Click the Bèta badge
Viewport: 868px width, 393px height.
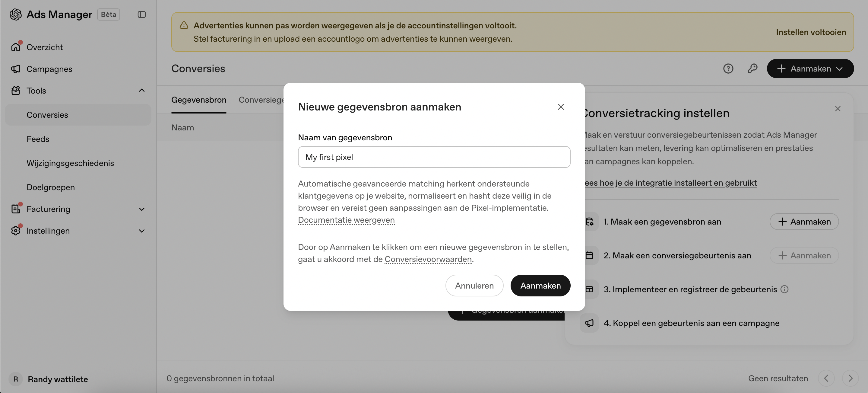point(109,14)
